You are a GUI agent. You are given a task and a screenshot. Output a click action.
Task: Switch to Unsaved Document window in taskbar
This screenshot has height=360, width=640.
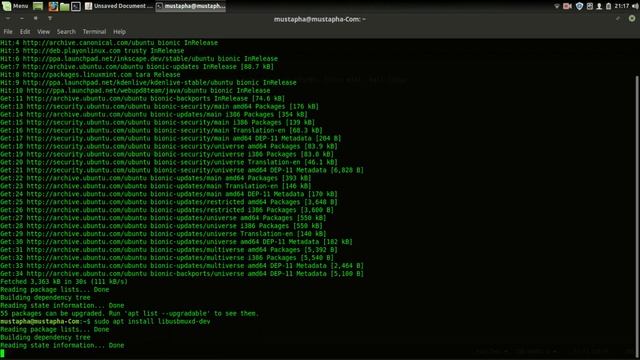(x=119, y=6)
